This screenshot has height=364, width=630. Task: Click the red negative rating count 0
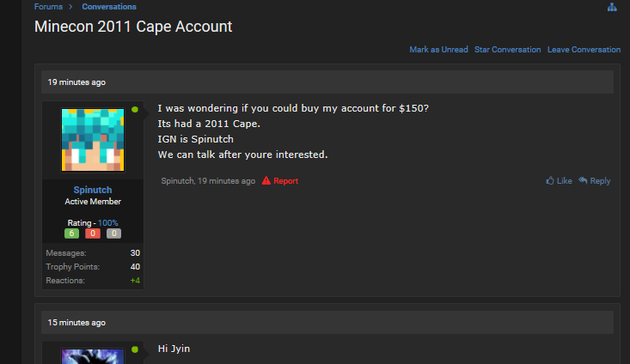[93, 234]
